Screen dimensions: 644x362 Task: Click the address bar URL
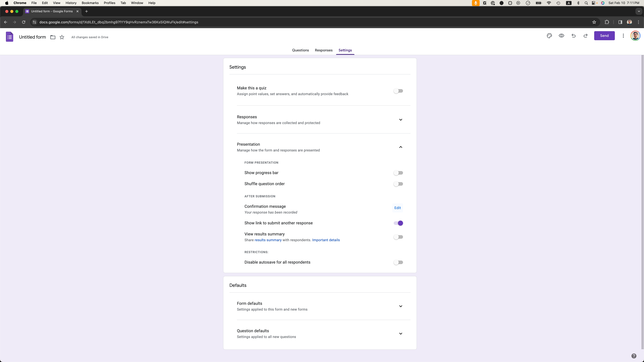coord(119,22)
